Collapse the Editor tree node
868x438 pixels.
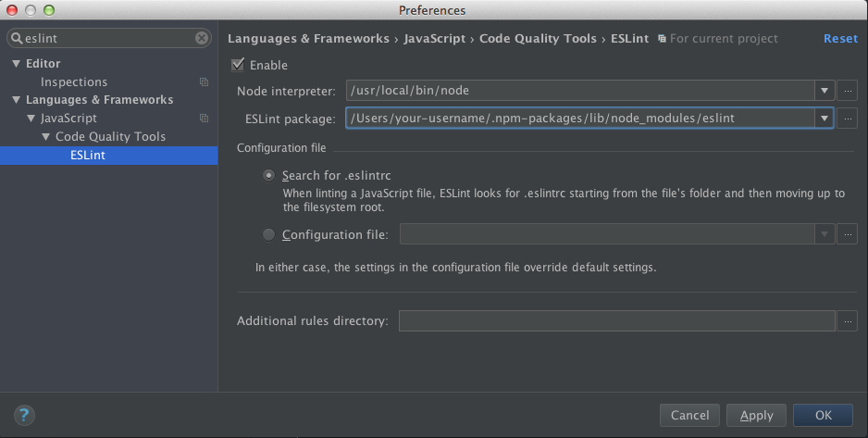click(x=16, y=64)
